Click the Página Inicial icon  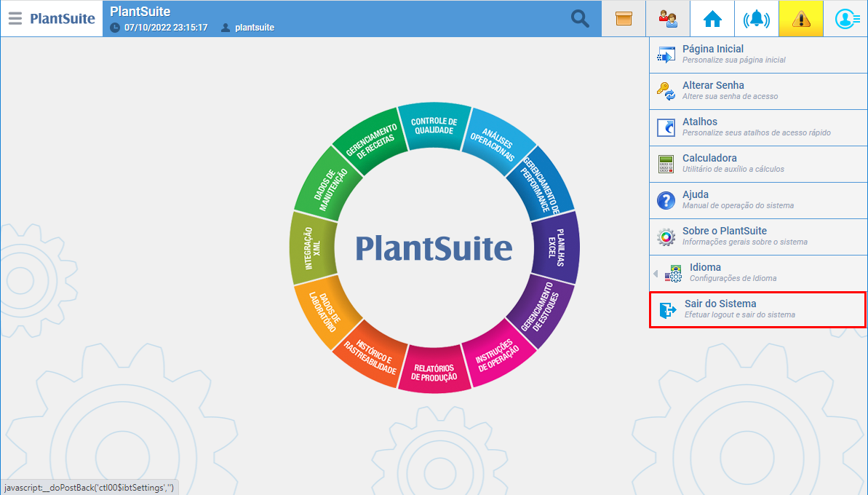click(x=666, y=55)
